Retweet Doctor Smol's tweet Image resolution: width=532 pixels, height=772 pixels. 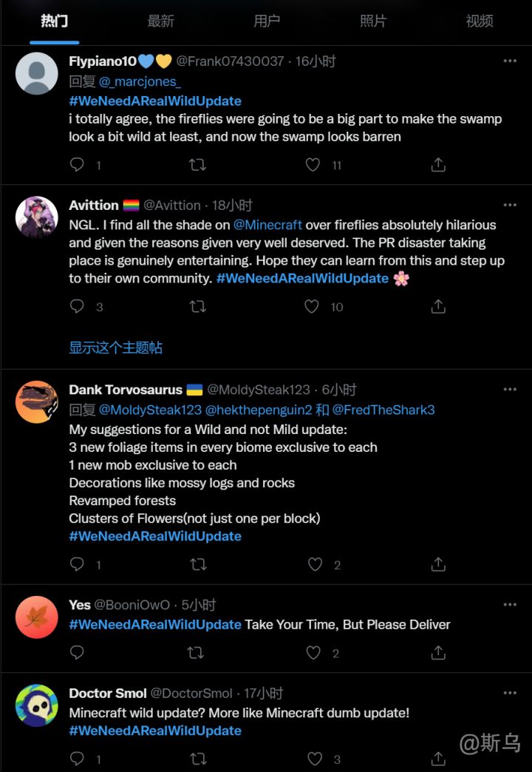197,759
